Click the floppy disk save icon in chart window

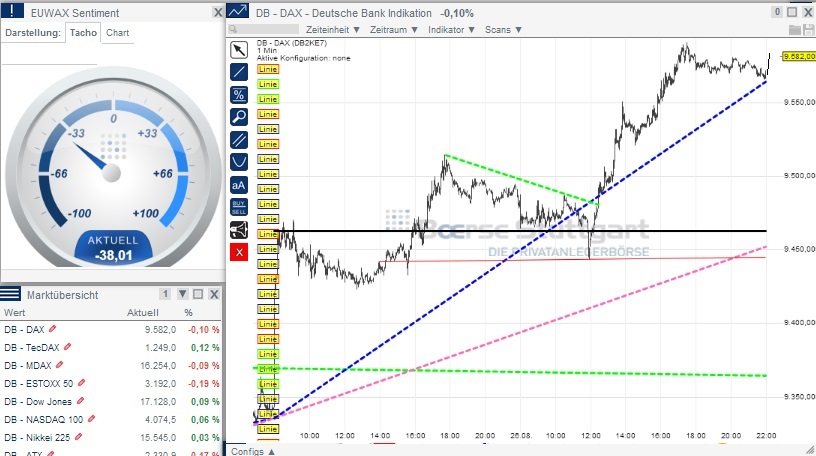click(809, 30)
